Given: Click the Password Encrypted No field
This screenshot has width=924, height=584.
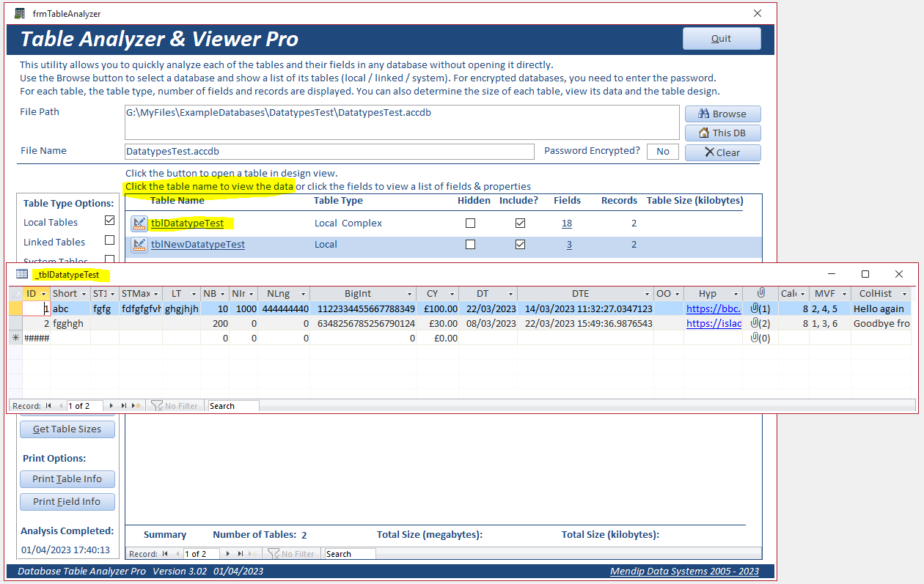Looking at the screenshot, I should (663, 151).
